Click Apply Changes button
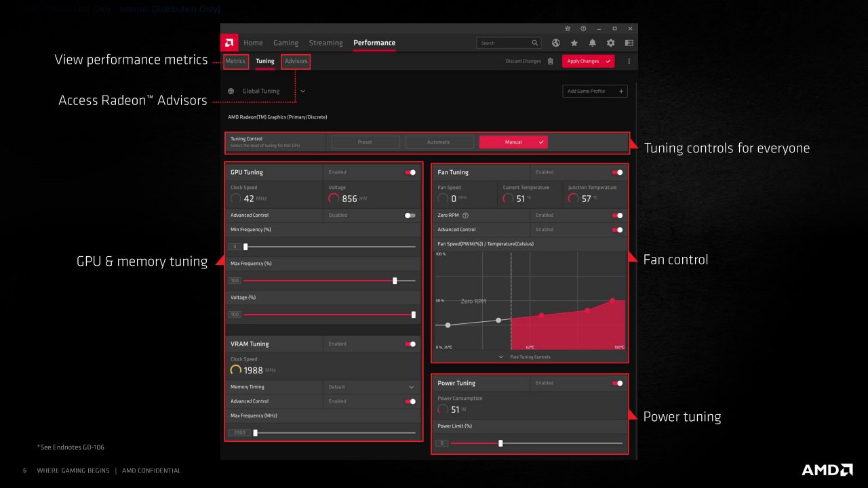868x488 pixels. tap(588, 61)
